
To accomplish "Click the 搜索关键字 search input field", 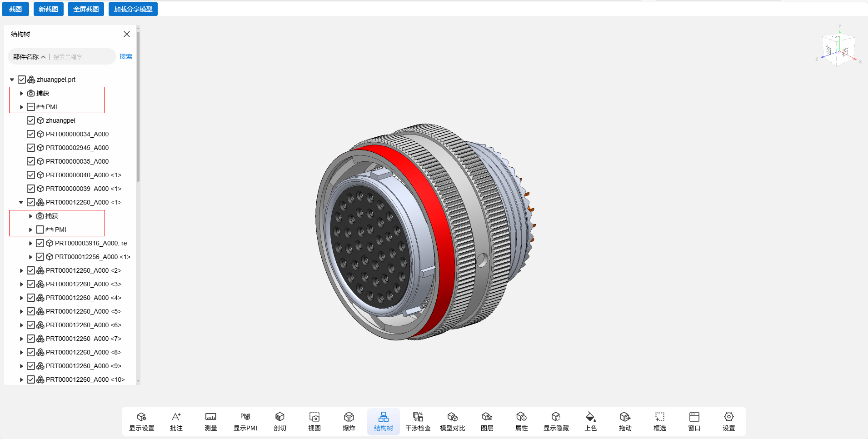I will click(x=82, y=57).
